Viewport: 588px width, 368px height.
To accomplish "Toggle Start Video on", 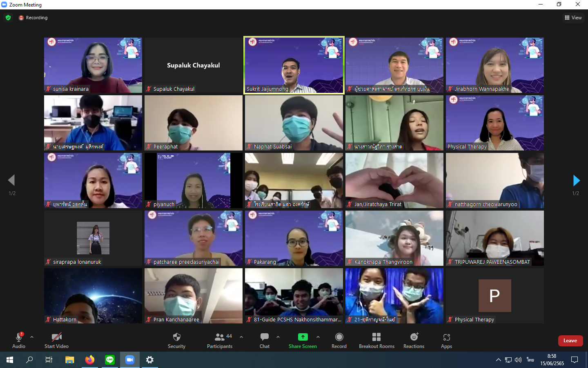I will 56,340.
